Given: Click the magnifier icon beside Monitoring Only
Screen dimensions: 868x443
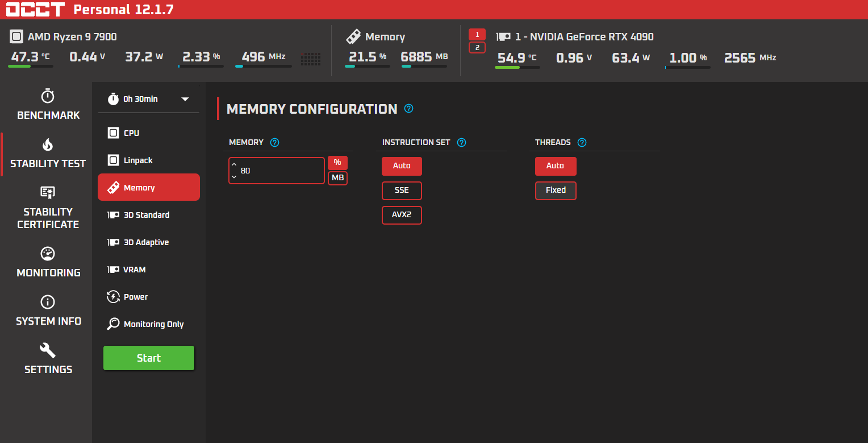Looking at the screenshot, I should click(x=113, y=324).
